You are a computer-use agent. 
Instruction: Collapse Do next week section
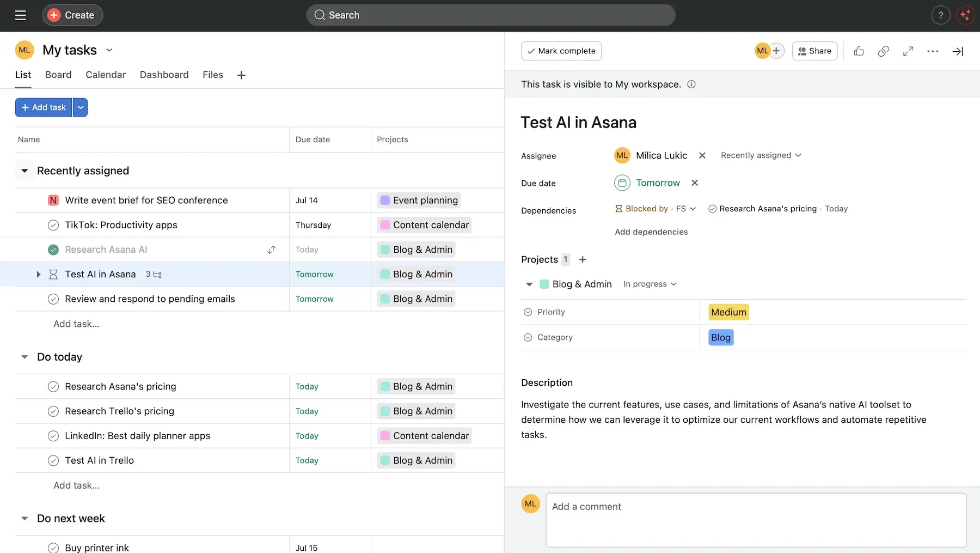pos(24,519)
